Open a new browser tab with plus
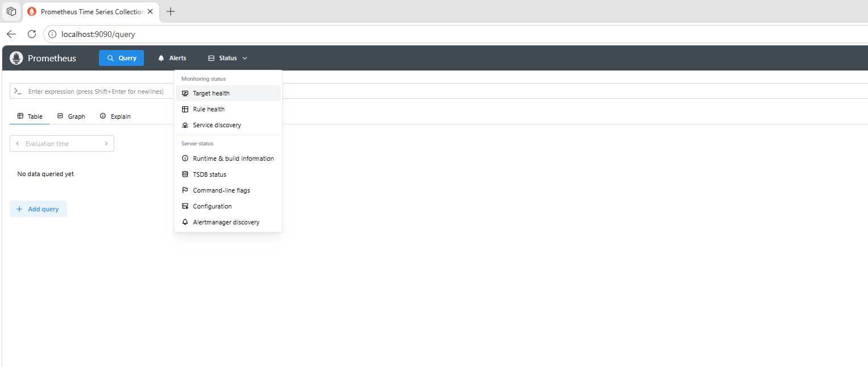The width and height of the screenshot is (868, 367). pyautogui.click(x=171, y=11)
